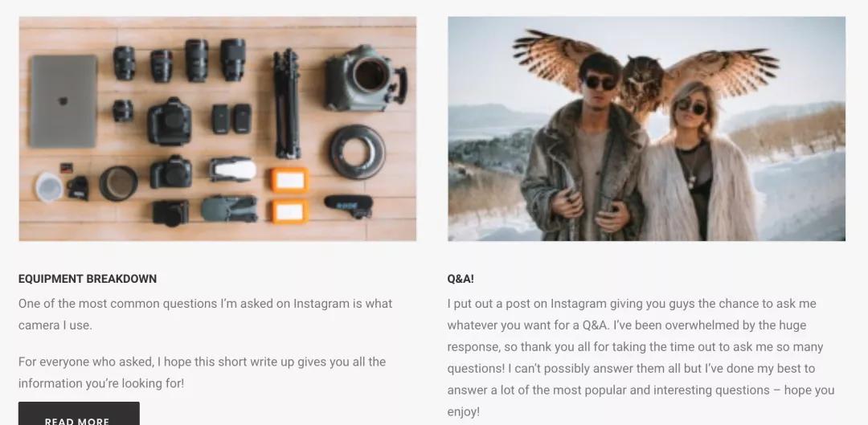Click the "For everyone who asked" paragraph
This screenshot has height=425, width=868.
pos(202,373)
